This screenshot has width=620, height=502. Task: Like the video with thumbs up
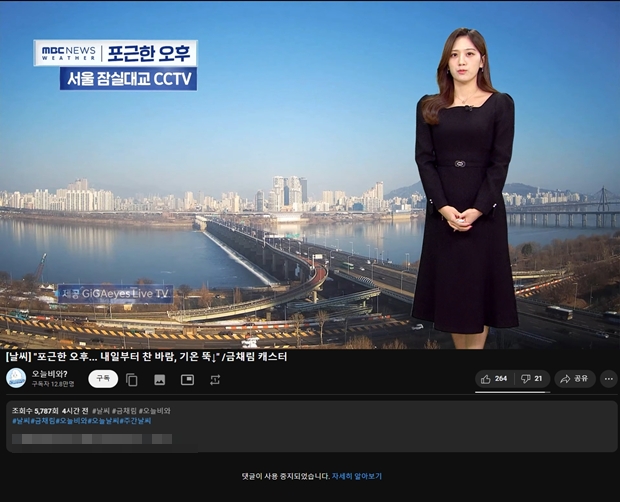point(494,379)
